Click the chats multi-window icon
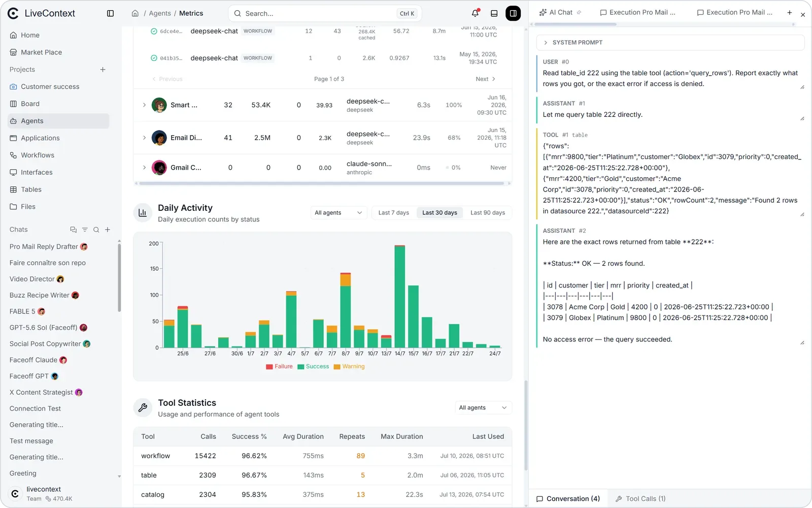The height and width of the screenshot is (508, 812). click(73, 230)
